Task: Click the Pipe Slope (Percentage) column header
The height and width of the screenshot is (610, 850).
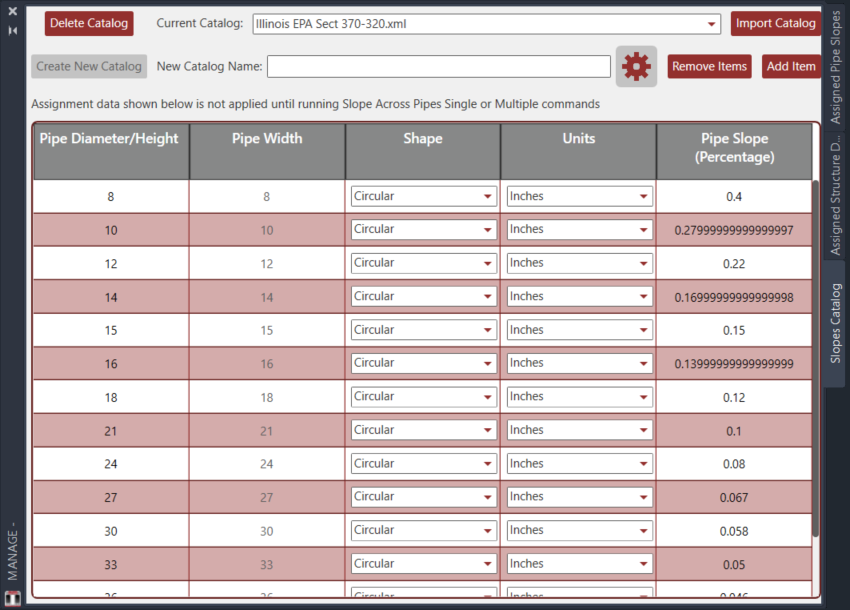Action: 735,152
